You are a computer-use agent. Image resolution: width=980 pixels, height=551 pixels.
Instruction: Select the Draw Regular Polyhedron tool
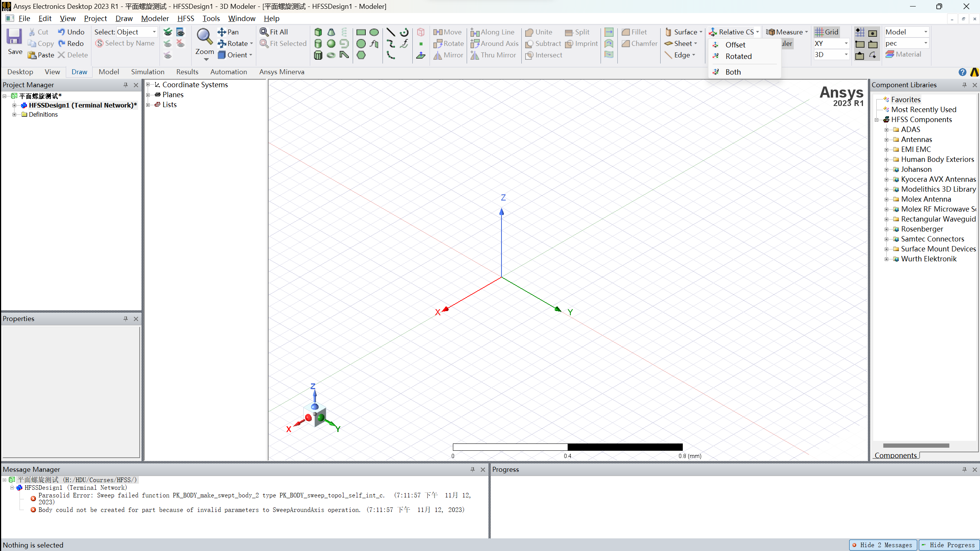point(318,55)
